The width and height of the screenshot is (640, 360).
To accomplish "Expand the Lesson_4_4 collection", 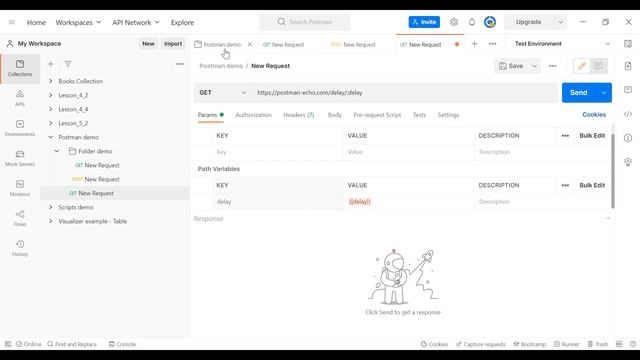I will coord(51,109).
